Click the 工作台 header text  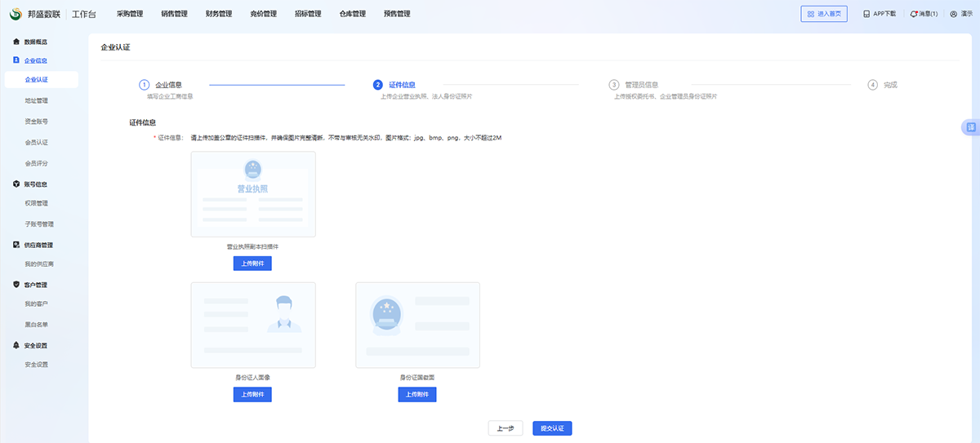coord(85,14)
